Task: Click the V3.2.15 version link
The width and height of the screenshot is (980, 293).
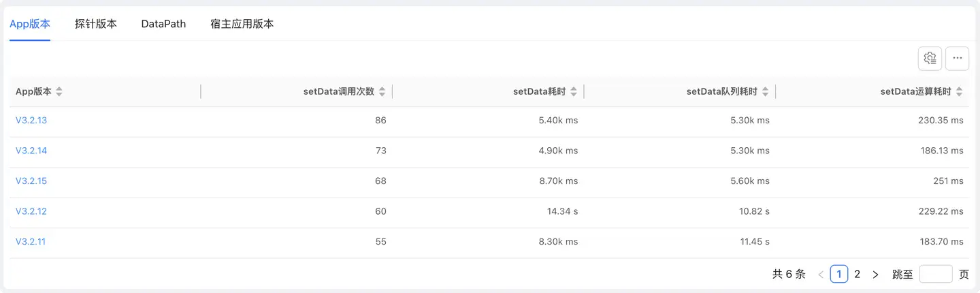Action: tap(31, 181)
